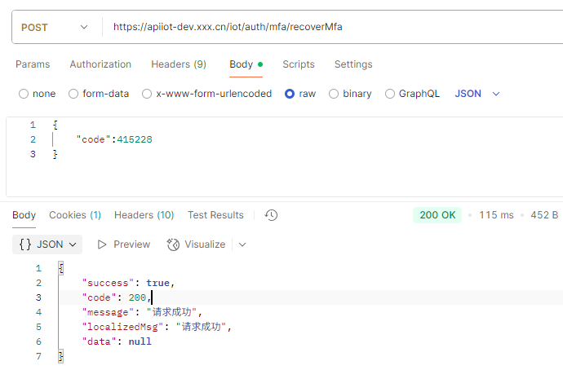563x392 pixels.
Task: Select the binary body radio button
Action: pos(334,94)
